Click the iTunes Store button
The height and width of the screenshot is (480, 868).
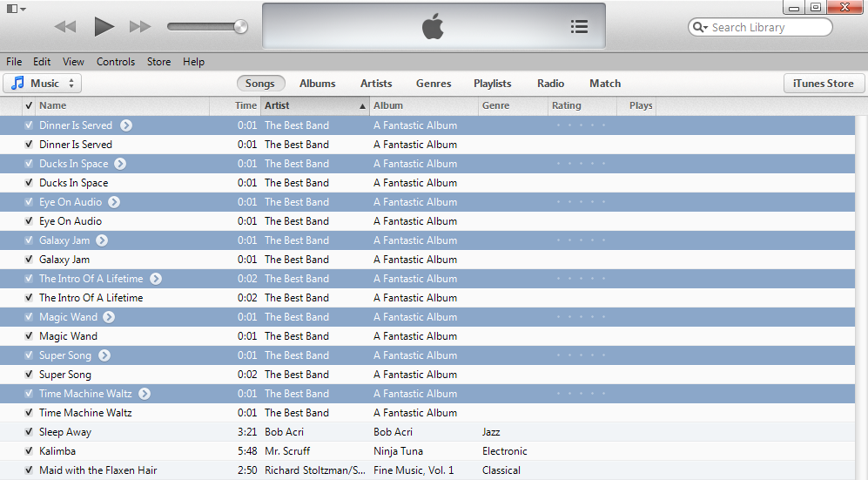point(824,83)
